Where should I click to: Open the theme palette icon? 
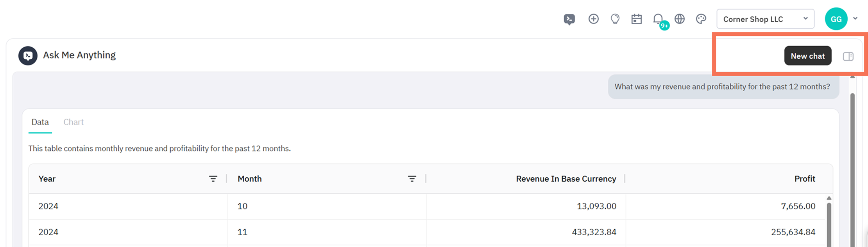pos(701,19)
